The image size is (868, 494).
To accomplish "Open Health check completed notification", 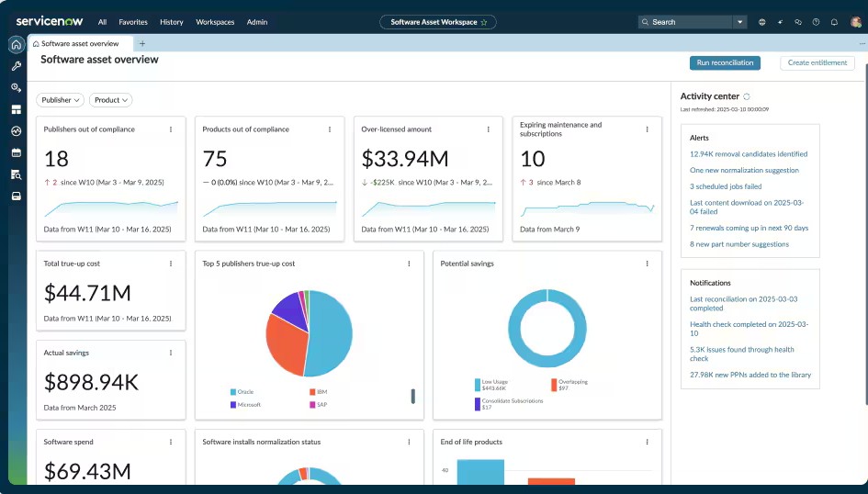I will click(x=749, y=329).
